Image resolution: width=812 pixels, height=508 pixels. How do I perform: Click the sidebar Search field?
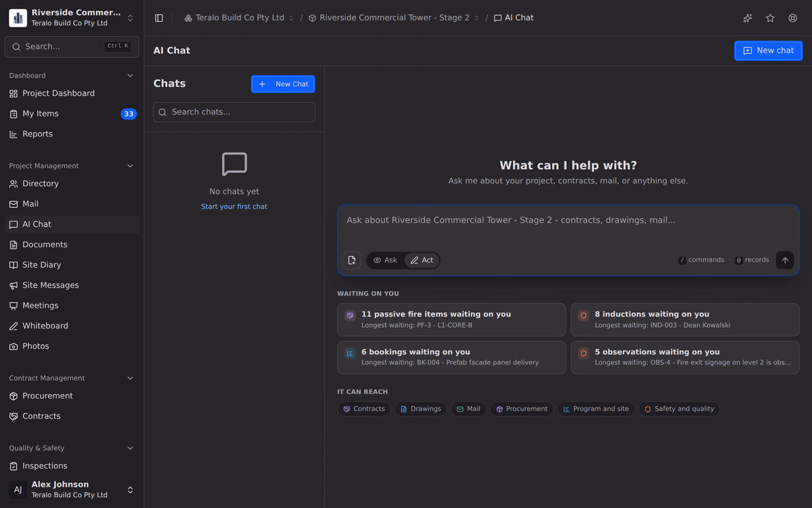coord(72,46)
